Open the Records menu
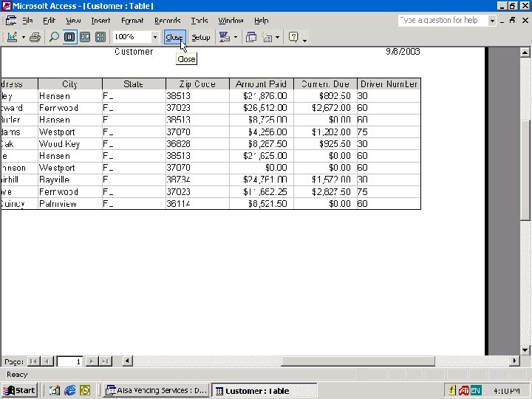The width and height of the screenshot is (532, 399). click(167, 21)
